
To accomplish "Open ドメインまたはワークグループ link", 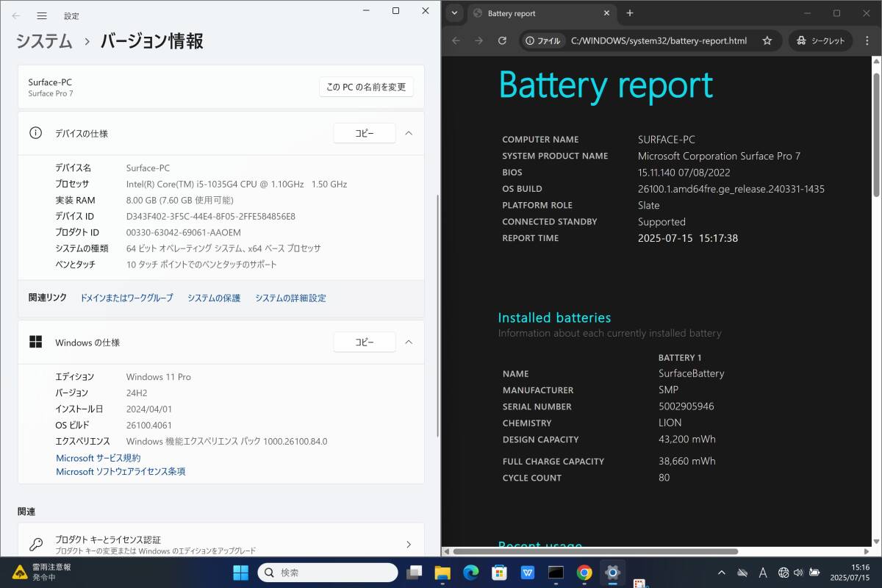I will click(126, 298).
